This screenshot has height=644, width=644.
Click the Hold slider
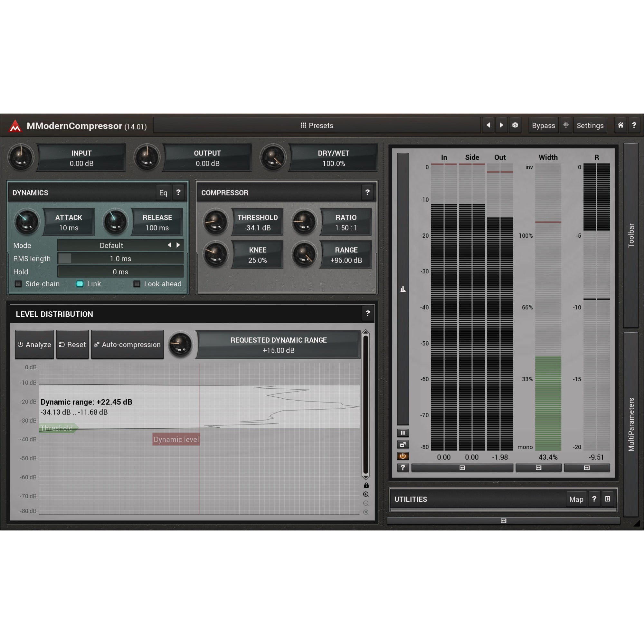[x=120, y=272]
